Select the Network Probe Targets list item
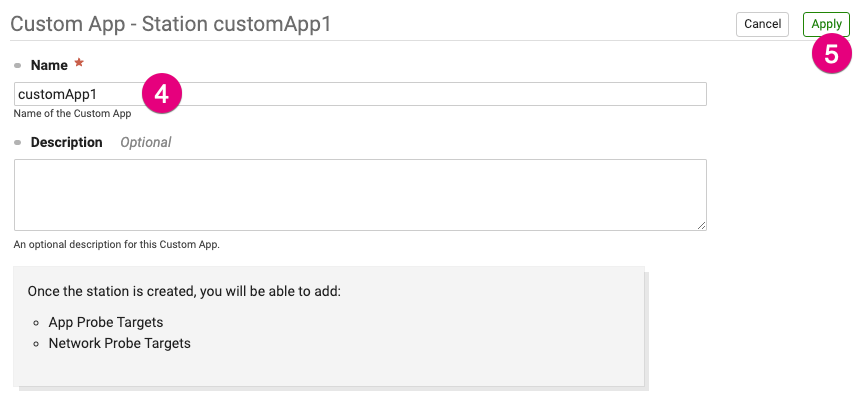854x404 pixels. (120, 344)
